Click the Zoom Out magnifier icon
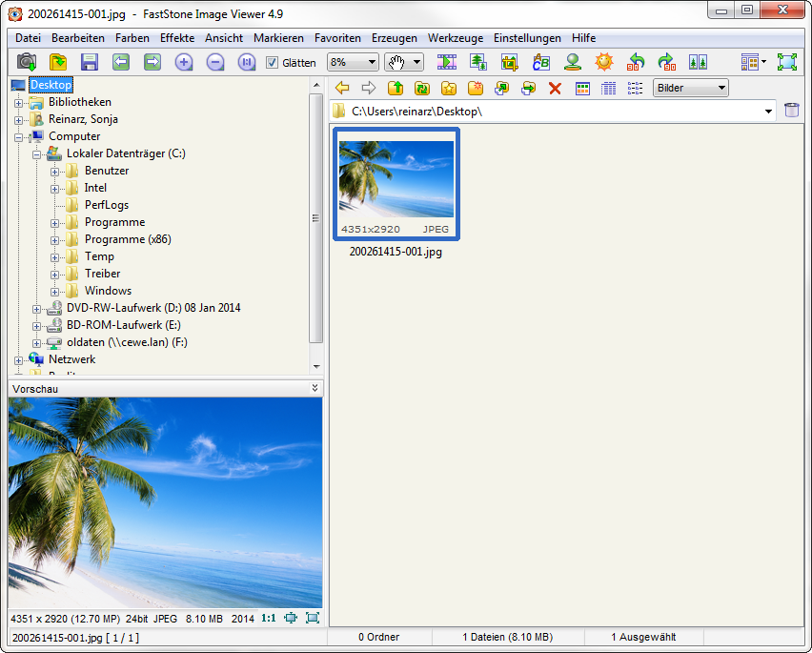This screenshot has width=812, height=653. [x=215, y=62]
